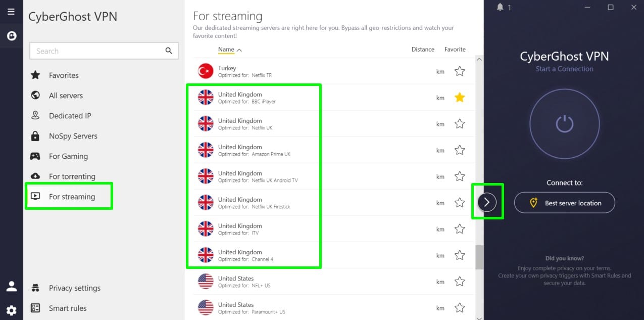This screenshot has width=644, height=320.
Task: Click the search magnifier icon
Action: click(169, 51)
